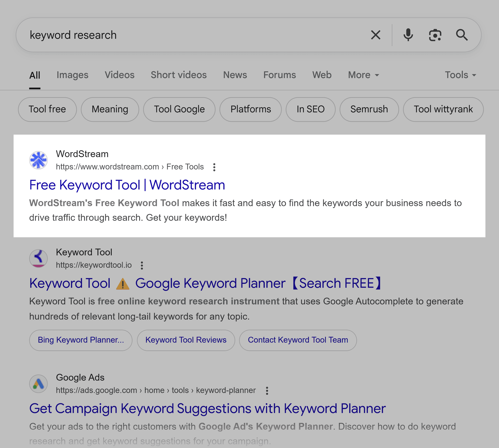The width and height of the screenshot is (499, 448).
Task: Open Free Keyword Tool | WordStream link
Action: pos(127,185)
